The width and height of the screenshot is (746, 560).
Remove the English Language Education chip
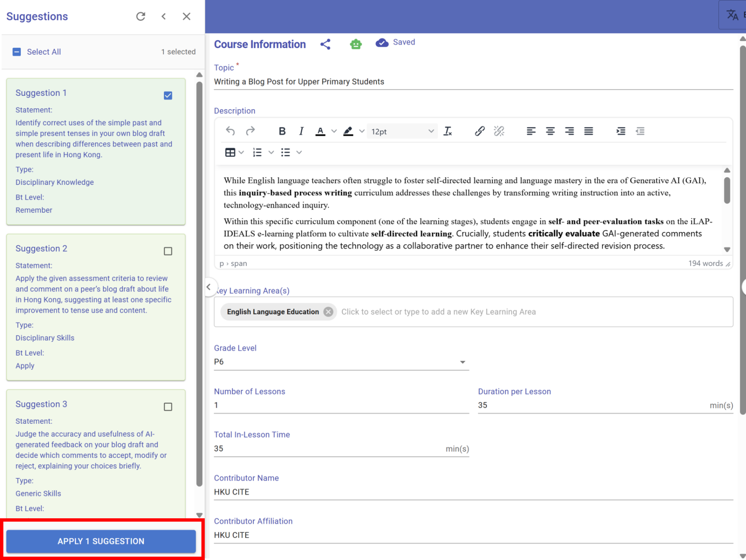328,312
